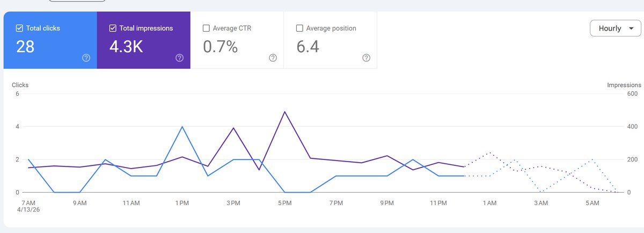Click the clicks peak at 1 PM
This screenshot has width=644, height=233.
click(182, 127)
